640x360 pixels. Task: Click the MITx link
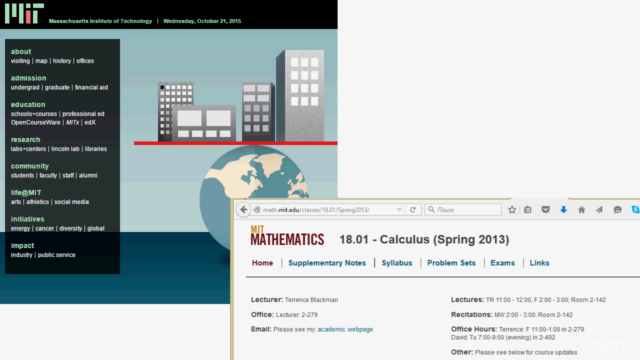tap(72, 122)
